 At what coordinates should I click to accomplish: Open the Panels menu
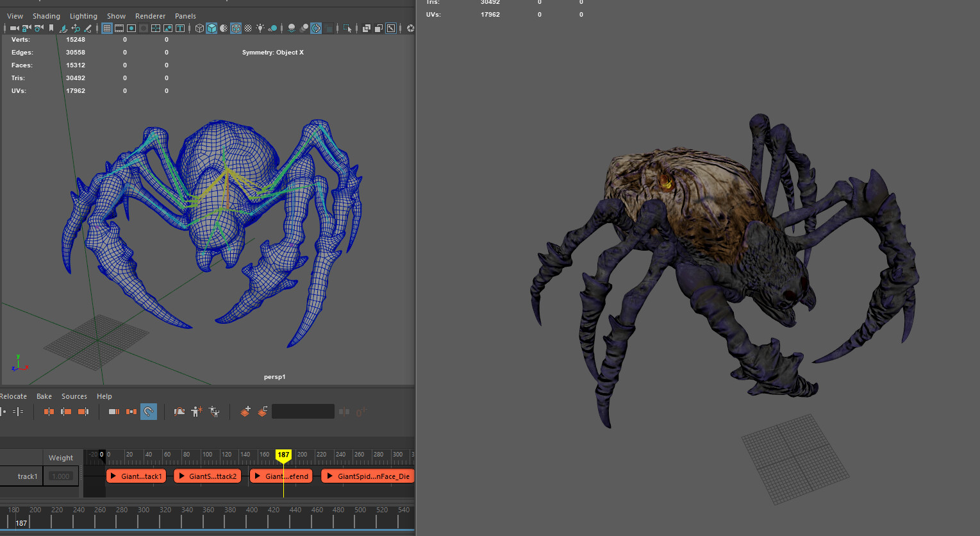click(185, 16)
